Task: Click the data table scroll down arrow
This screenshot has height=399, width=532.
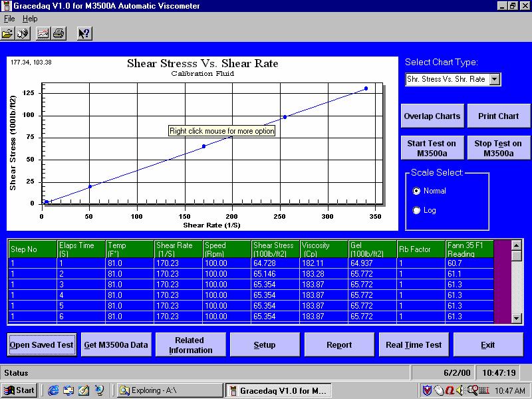Action: pyautogui.click(x=517, y=318)
